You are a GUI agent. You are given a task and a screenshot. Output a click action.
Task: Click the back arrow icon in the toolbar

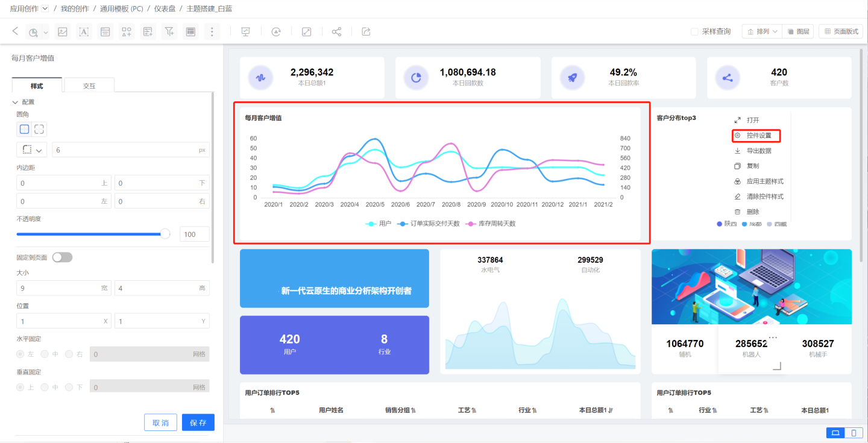[x=16, y=31]
